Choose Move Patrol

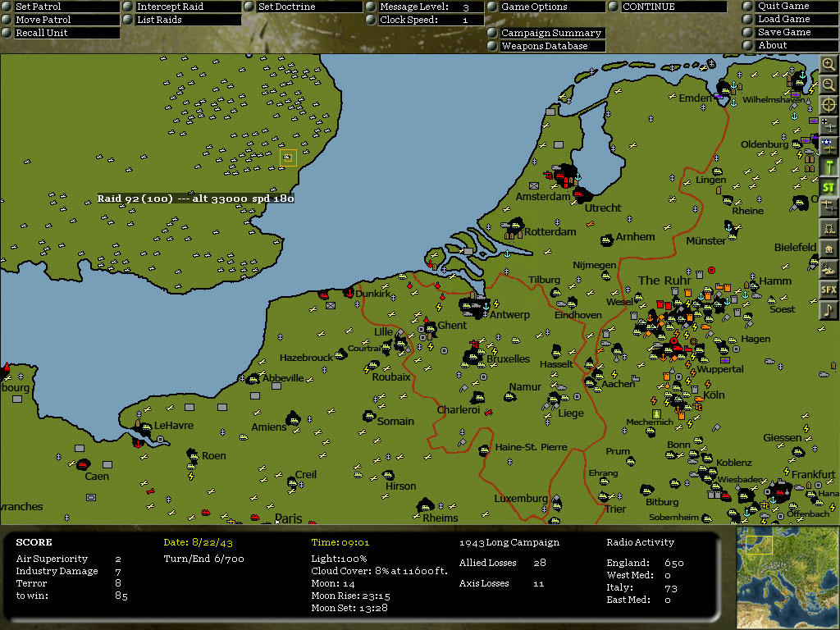(x=60, y=20)
